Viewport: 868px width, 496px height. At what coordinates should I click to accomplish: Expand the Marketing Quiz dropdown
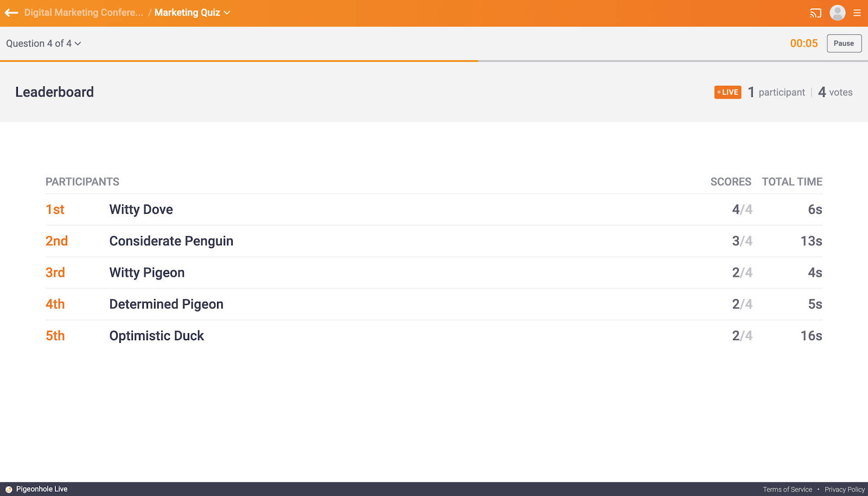click(192, 12)
